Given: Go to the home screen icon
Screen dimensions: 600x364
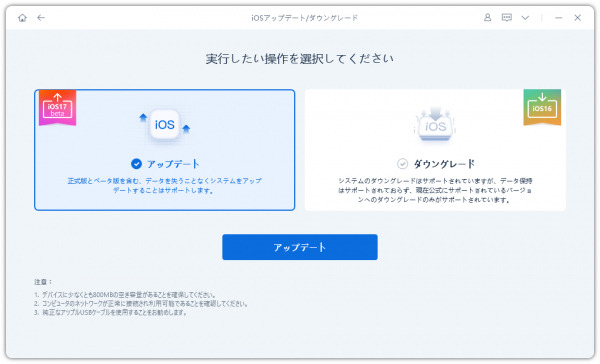Looking at the screenshot, I should tap(23, 18).
